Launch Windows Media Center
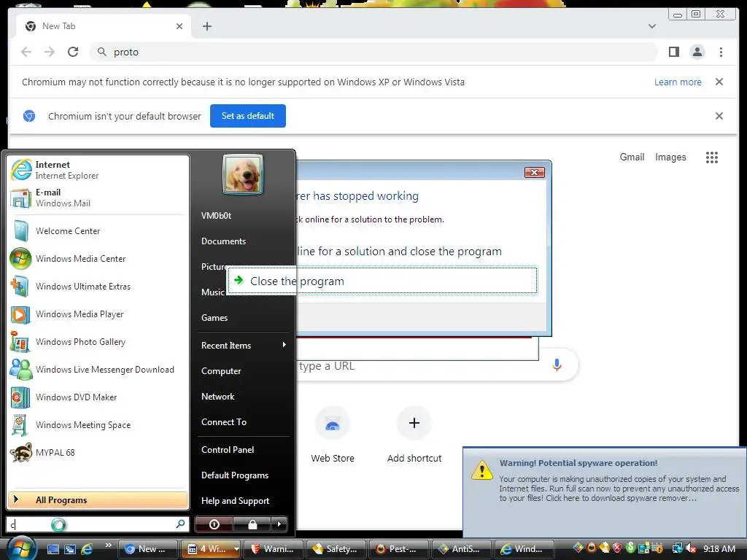Image resolution: width=747 pixels, height=560 pixels. (x=98, y=259)
